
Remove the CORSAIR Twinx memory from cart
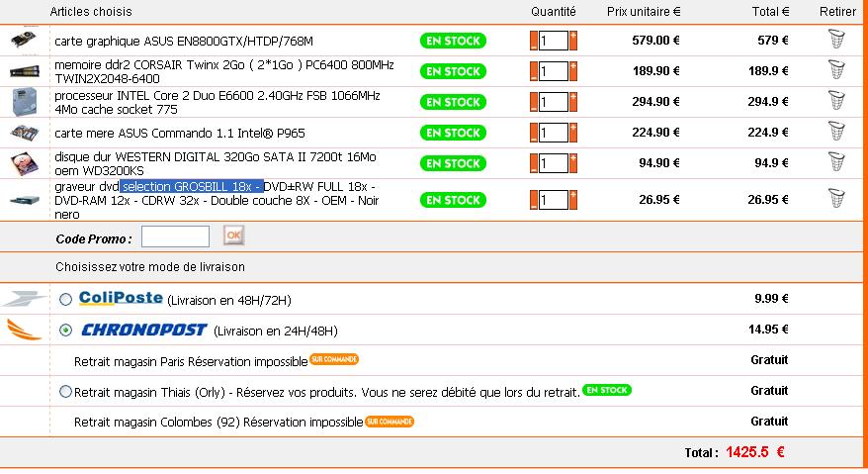836,70
